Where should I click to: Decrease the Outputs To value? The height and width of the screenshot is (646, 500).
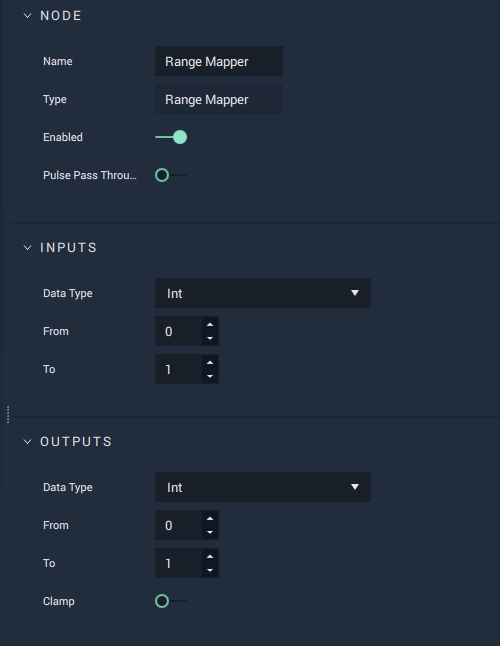tap(210, 570)
